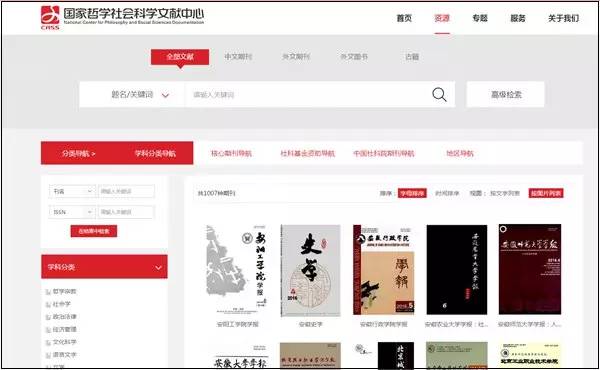Select the 按图片列表 view button
600x370 pixels.
[546, 193]
